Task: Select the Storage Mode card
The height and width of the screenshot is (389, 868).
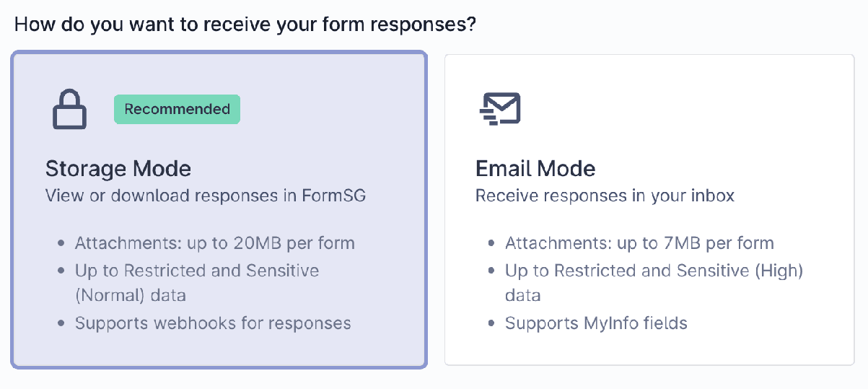Action: [219, 209]
